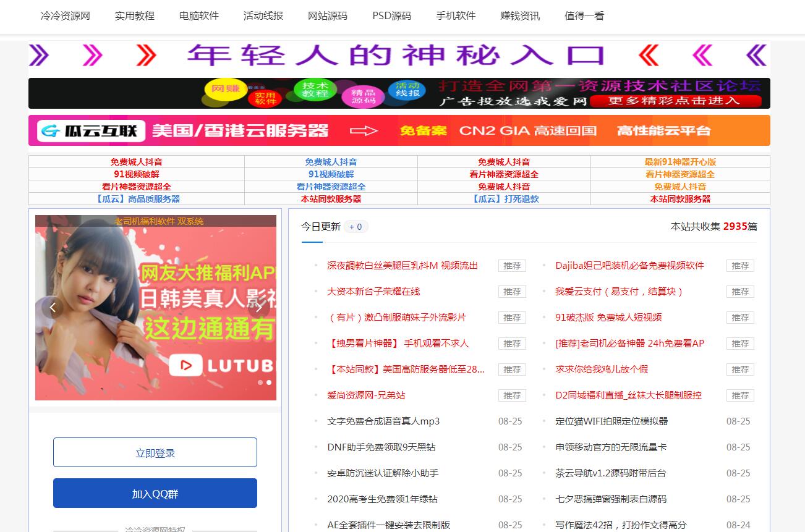Click the LUTUBE carousel slide image
Image resolution: width=805 pixels, height=532 pixels.
[x=156, y=308]
